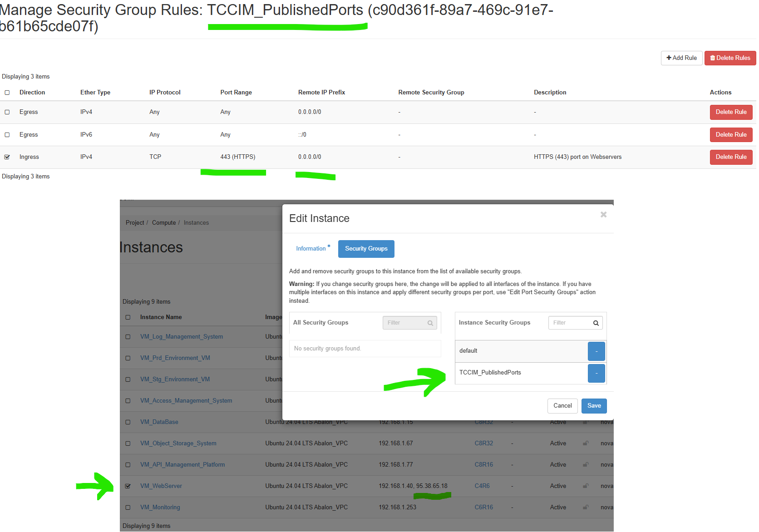Switch to the Information tab
Screen dimensions: 759x532
(311, 249)
